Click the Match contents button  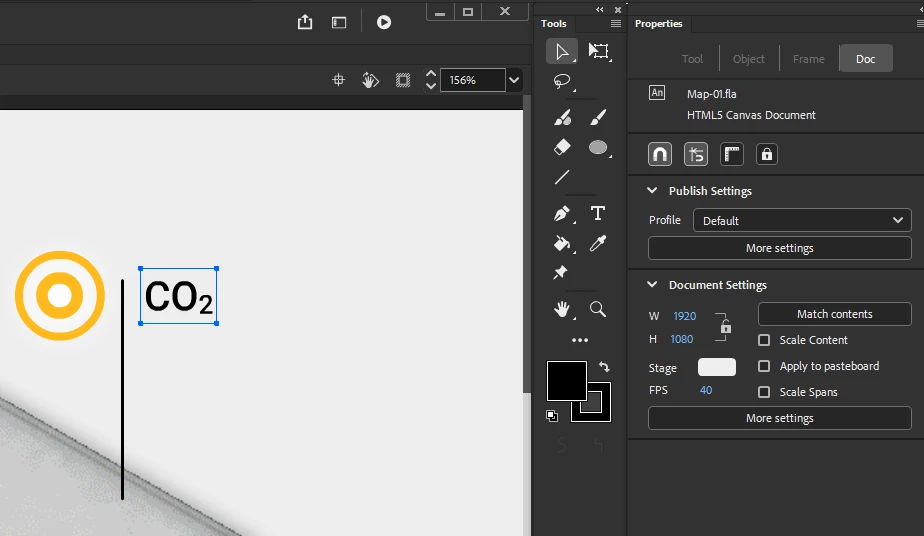[x=834, y=314]
